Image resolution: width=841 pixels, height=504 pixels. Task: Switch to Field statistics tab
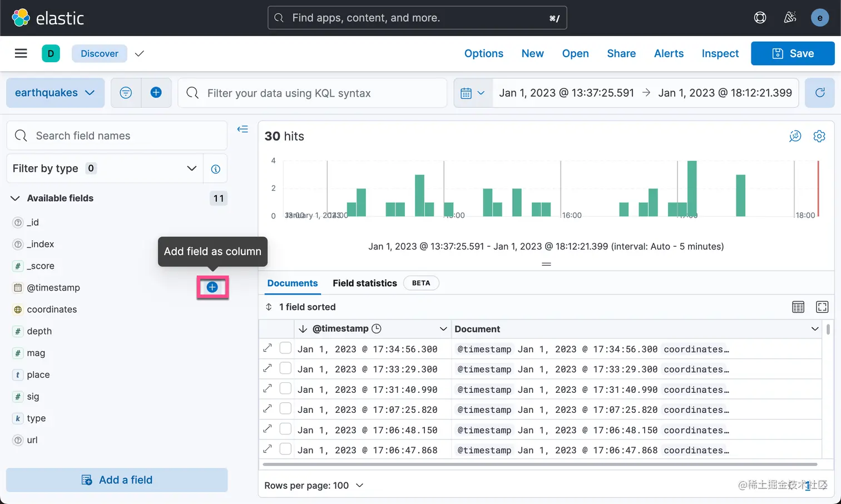365,283
